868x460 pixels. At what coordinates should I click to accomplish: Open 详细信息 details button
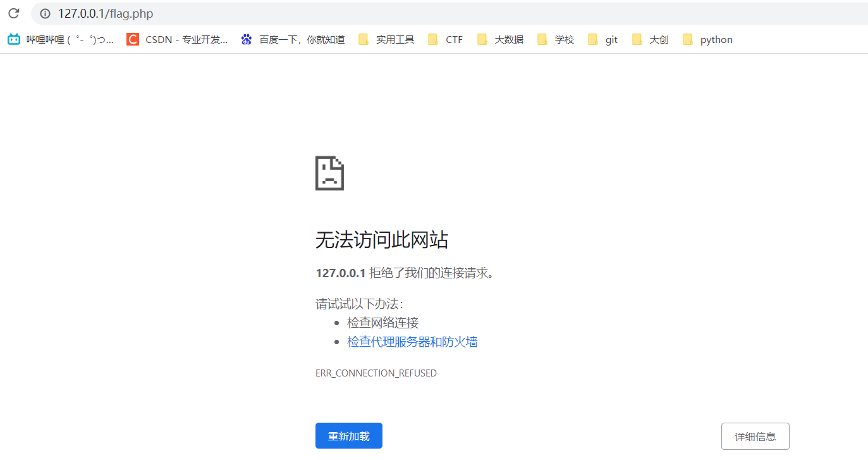tap(755, 436)
